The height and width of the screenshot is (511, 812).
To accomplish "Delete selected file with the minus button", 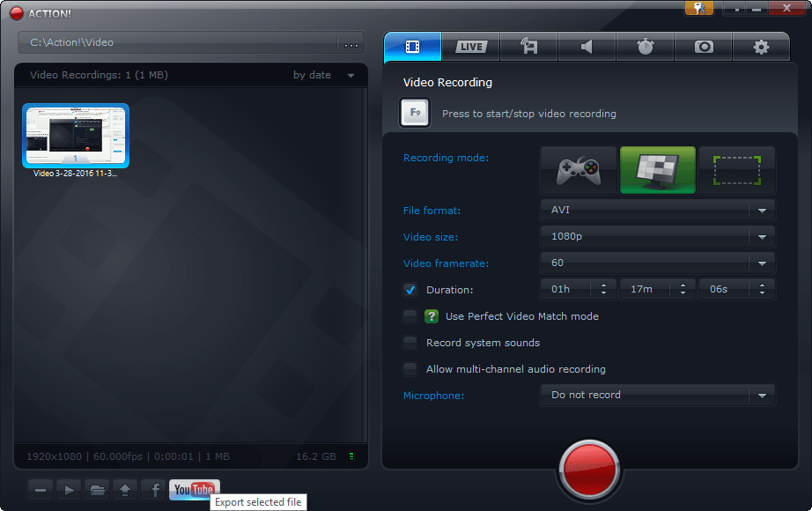I will 41,490.
